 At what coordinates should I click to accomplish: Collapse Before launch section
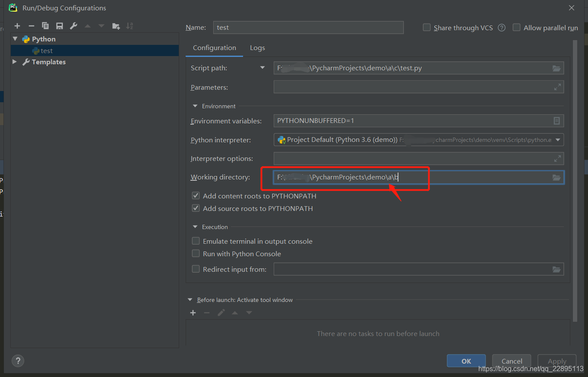click(190, 300)
